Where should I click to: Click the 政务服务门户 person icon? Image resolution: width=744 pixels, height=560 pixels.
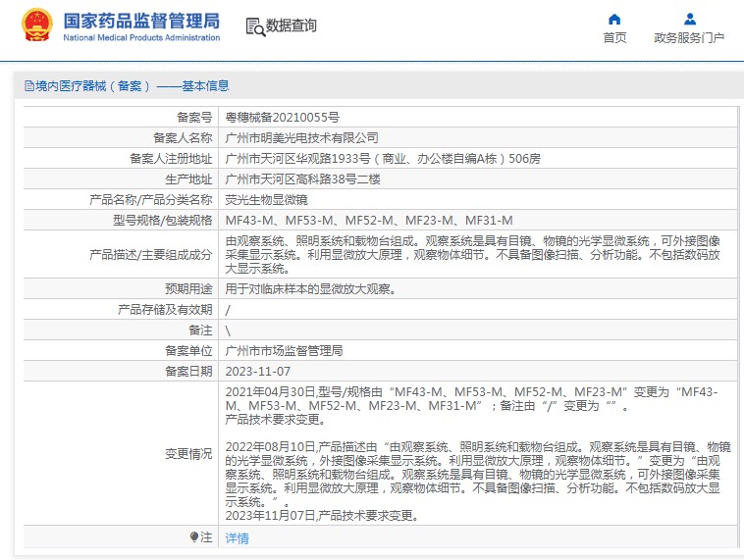pos(689,19)
